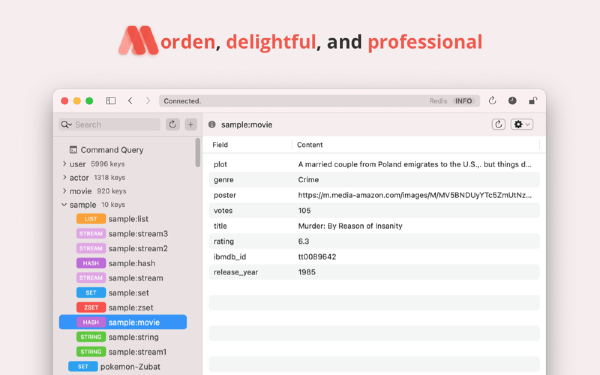
Task: Open the gear settings dropdown
Action: tap(522, 124)
